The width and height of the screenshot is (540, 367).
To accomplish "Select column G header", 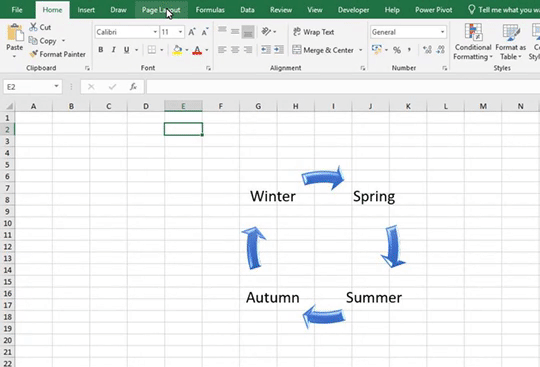I will (x=258, y=106).
